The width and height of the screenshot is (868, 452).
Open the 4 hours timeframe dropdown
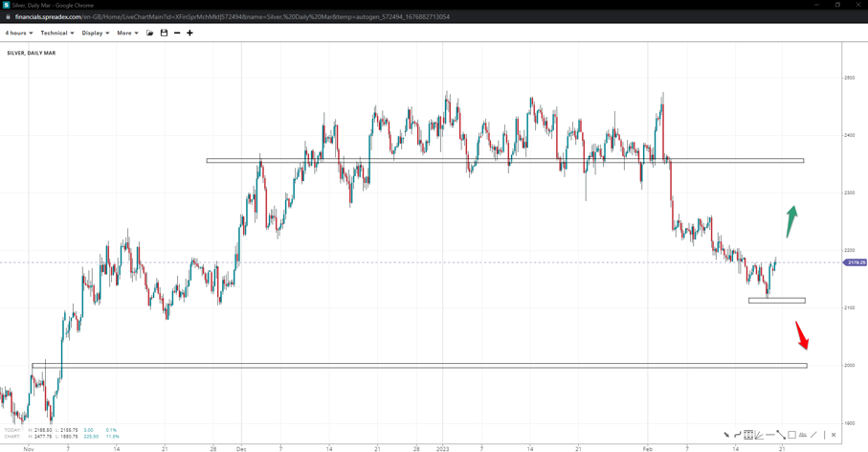pos(19,34)
